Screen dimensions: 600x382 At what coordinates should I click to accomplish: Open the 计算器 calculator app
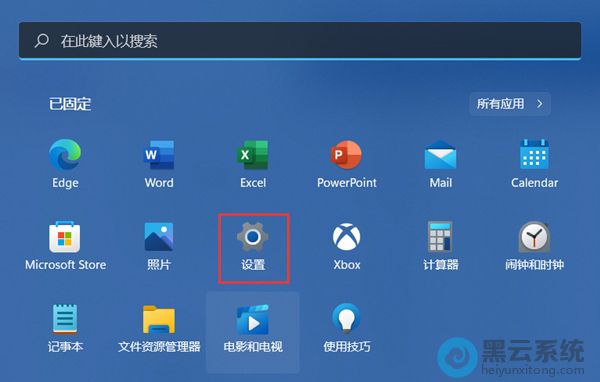coord(440,237)
